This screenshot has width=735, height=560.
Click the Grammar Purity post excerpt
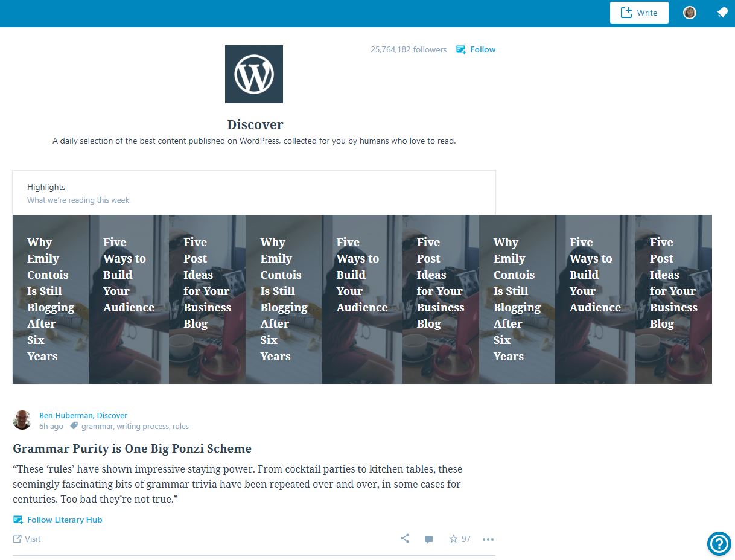coord(238,484)
